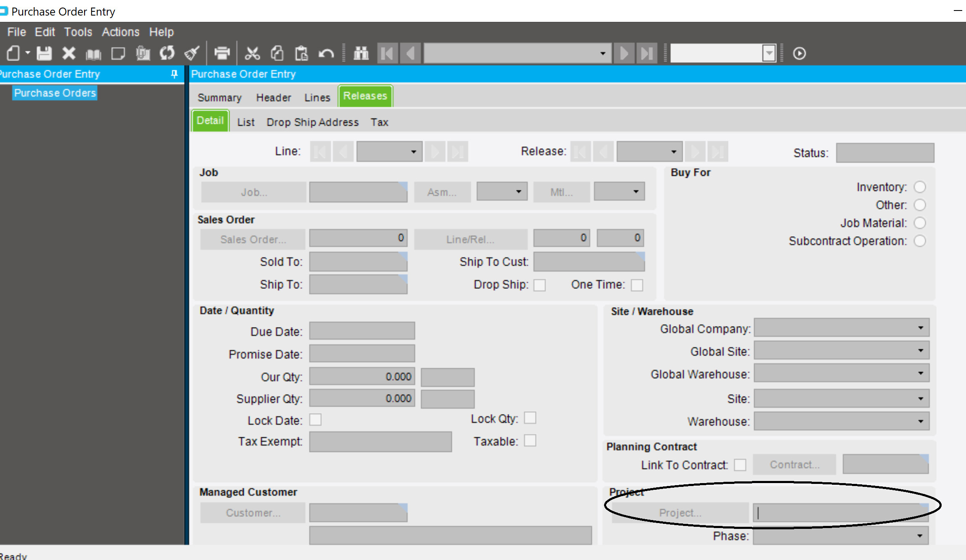
Task: Pin the Purchase Order Entry tree panel
Action: 174,74
